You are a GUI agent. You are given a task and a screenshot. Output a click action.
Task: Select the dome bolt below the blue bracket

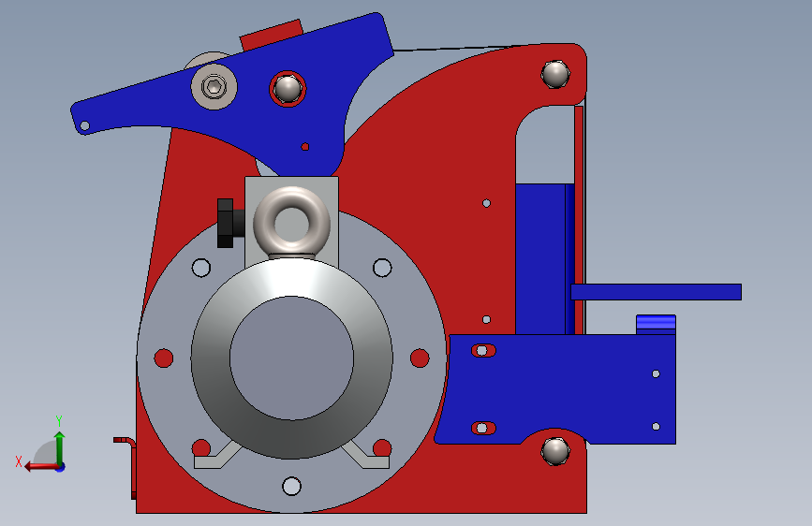555,451
